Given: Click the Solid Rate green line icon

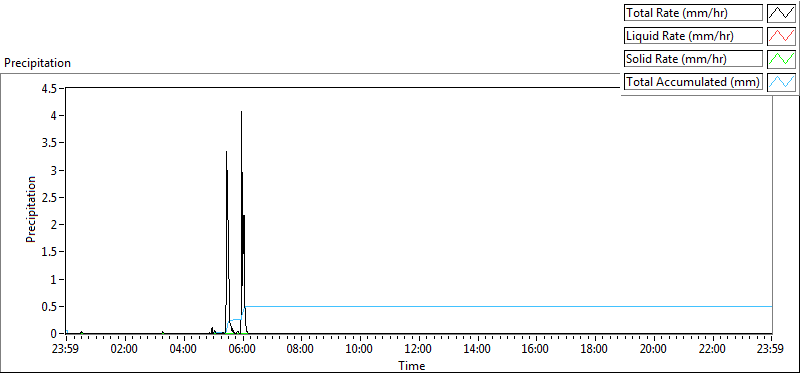Looking at the screenshot, I should coord(782,58).
